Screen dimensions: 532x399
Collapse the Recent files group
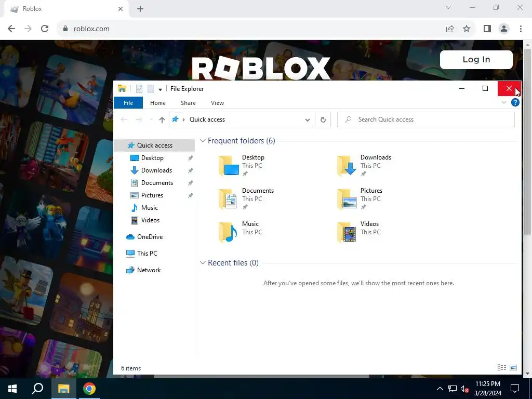click(x=203, y=262)
